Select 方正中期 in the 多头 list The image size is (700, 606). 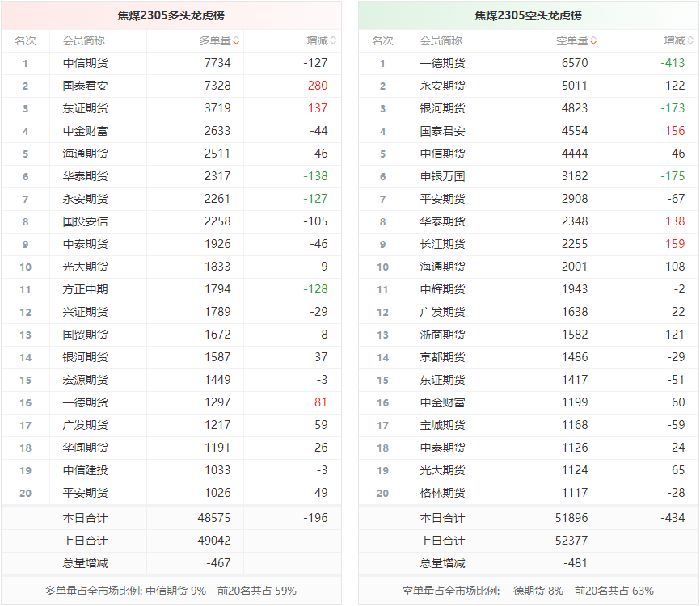coord(85,289)
